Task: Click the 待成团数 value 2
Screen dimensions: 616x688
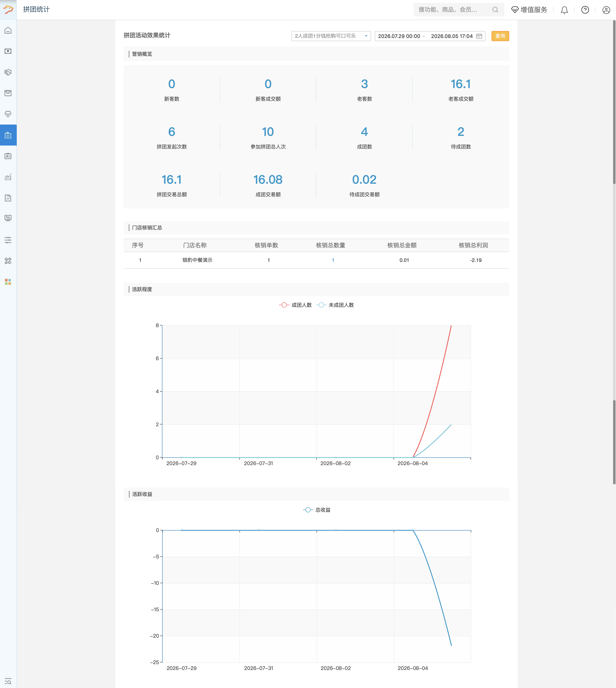Action: pyautogui.click(x=461, y=131)
